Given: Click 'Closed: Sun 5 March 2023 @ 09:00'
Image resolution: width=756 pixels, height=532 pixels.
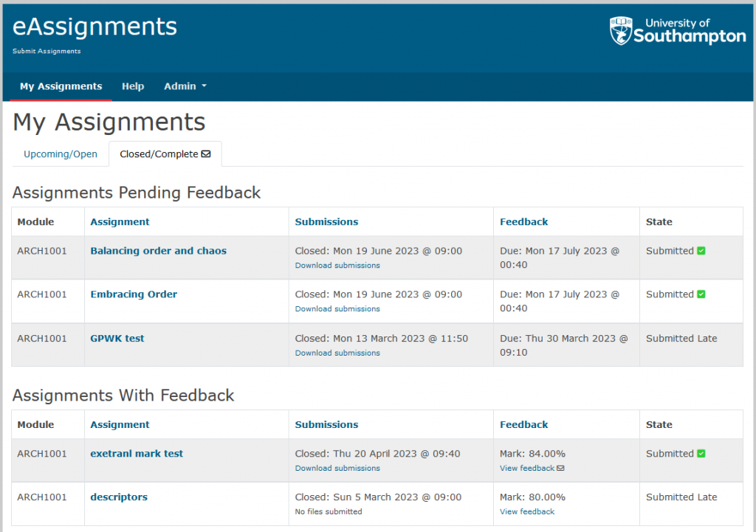Looking at the screenshot, I should pyautogui.click(x=378, y=497).
